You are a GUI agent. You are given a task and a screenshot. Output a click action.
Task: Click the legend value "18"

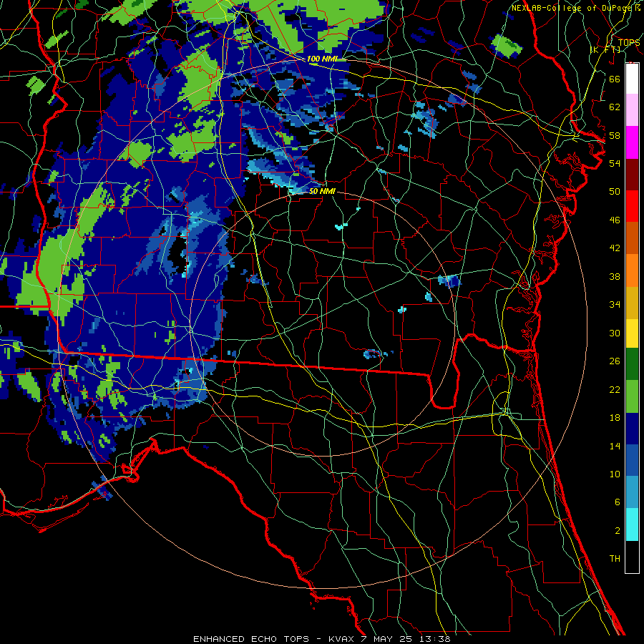pos(615,418)
